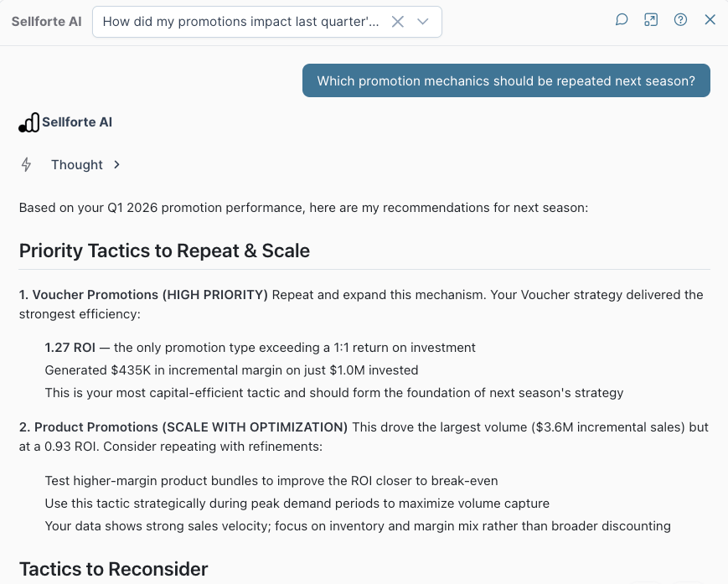Select the 'Which promotion mechanics' message bubble
Image resolution: width=728 pixels, height=584 pixels.
[506, 80]
